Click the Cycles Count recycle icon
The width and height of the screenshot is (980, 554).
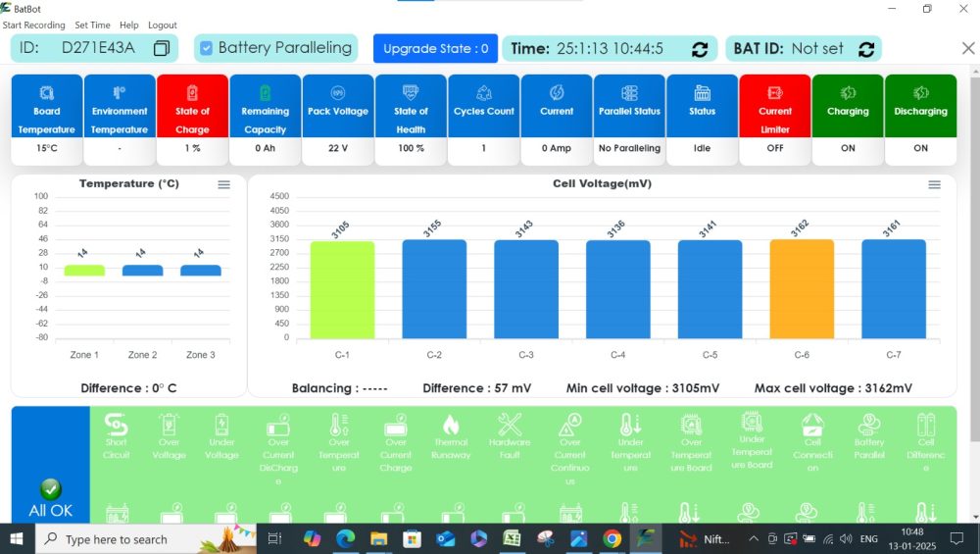pos(484,93)
